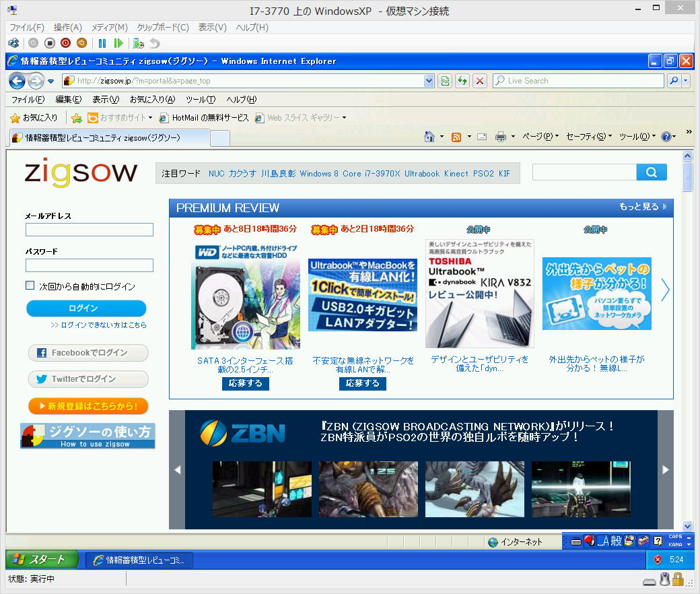Screen dimensions: 700x594
Task: Click the RSS feeds icon
Action: 456,137
